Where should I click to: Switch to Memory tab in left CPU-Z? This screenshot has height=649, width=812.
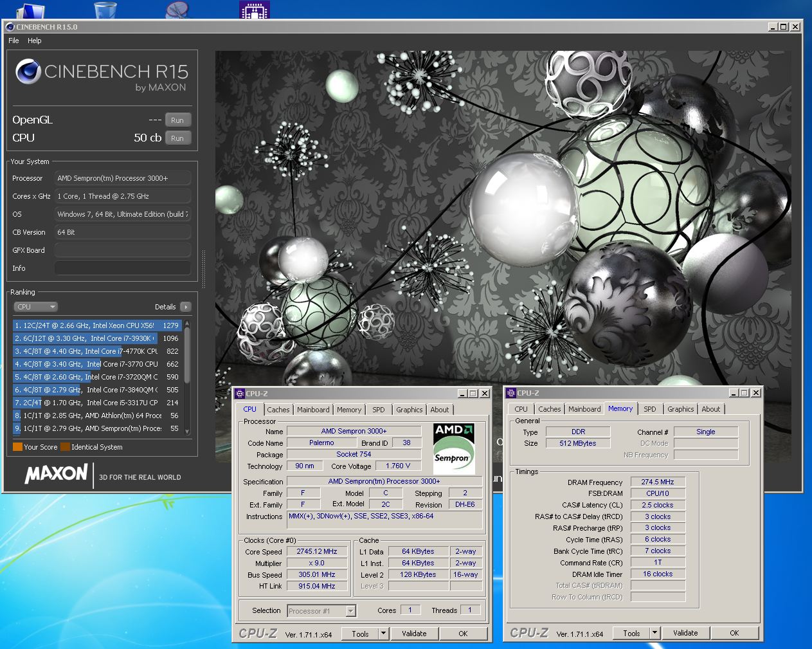point(349,410)
